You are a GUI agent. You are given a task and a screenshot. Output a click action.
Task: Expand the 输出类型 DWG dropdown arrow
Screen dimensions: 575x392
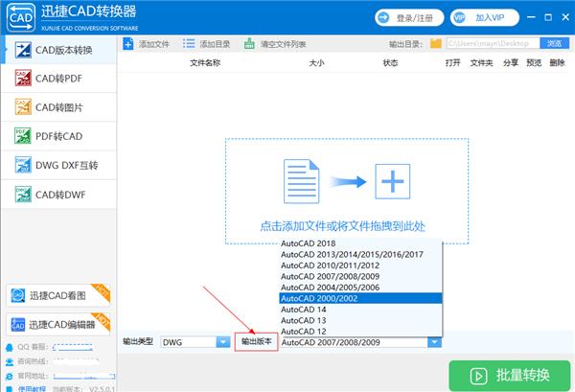click(223, 342)
